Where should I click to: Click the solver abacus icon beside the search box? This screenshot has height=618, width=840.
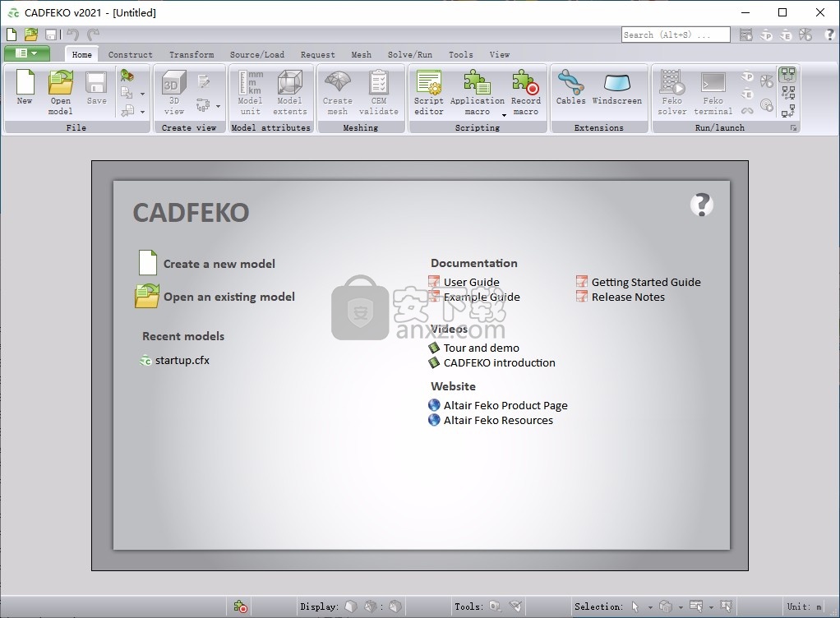745,35
